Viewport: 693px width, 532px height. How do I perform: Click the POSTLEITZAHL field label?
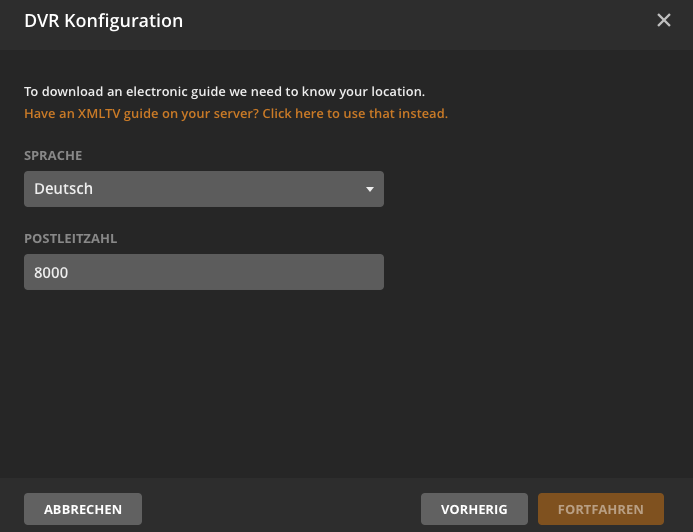[x=71, y=239]
